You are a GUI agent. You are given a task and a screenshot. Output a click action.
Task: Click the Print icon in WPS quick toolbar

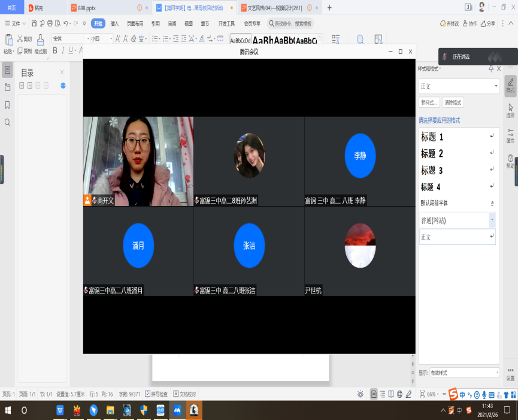tap(50, 23)
